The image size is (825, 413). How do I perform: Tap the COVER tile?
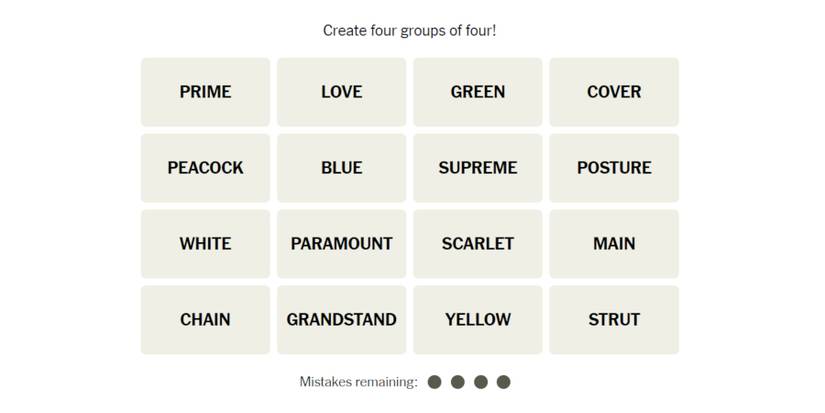[x=614, y=92]
